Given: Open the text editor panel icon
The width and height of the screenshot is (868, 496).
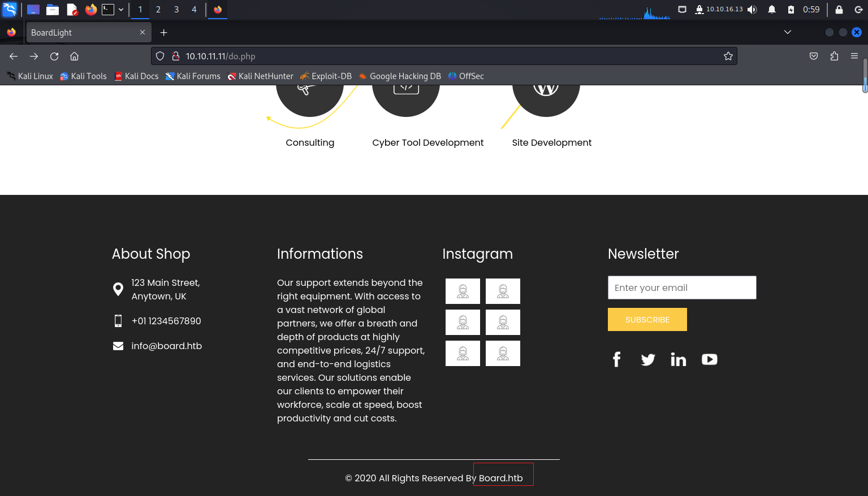Looking at the screenshot, I should 72,9.
